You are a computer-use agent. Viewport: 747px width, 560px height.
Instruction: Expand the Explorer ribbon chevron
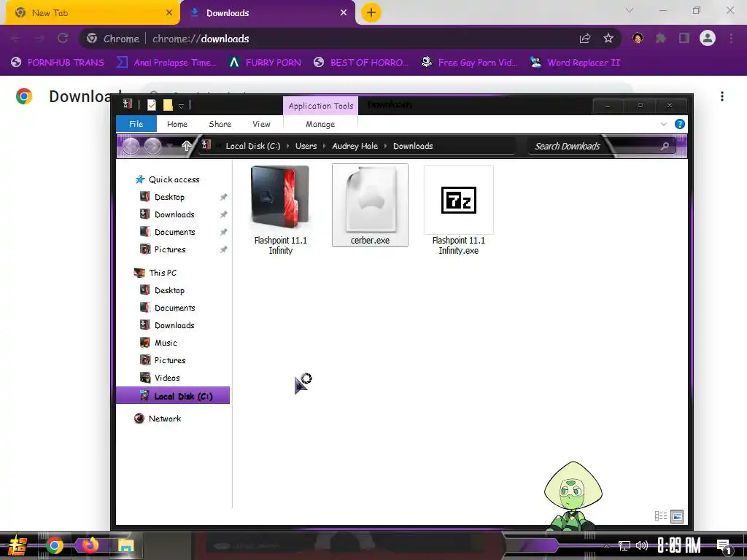click(x=664, y=124)
